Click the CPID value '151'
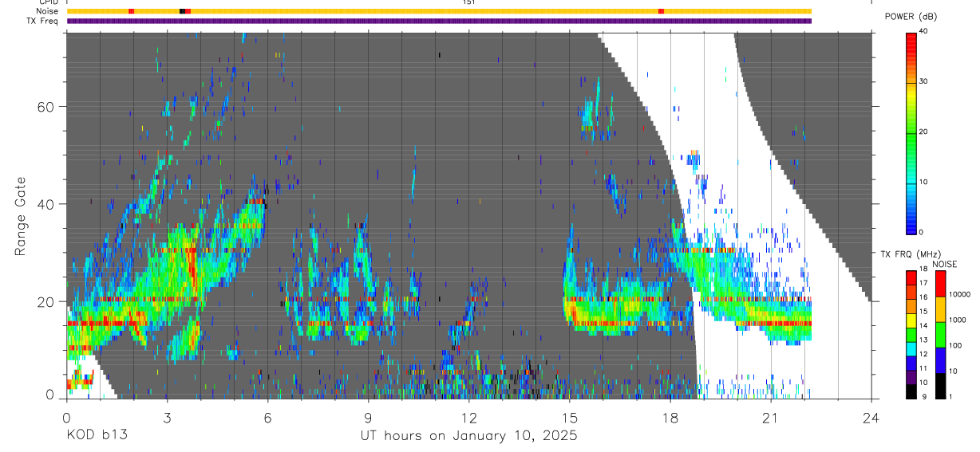The height and width of the screenshot is (452, 980). 468,2
